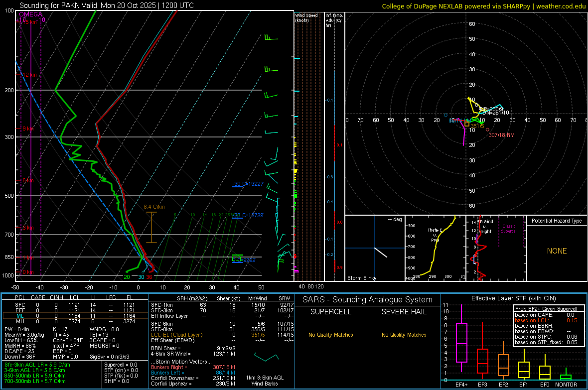Select the ML parcel row label
Image resolution: width=588 pixels, height=390 pixels.
click(x=20, y=316)
